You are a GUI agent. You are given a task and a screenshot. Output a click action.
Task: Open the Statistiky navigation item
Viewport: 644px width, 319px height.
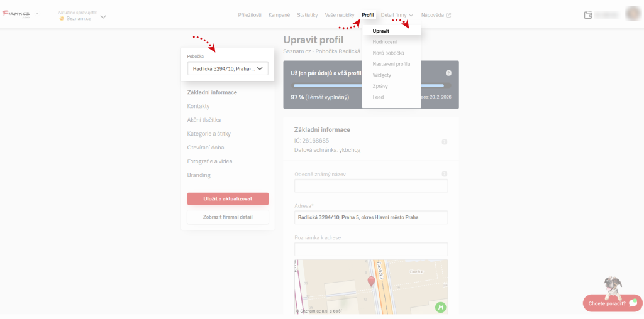pos(307,15)
